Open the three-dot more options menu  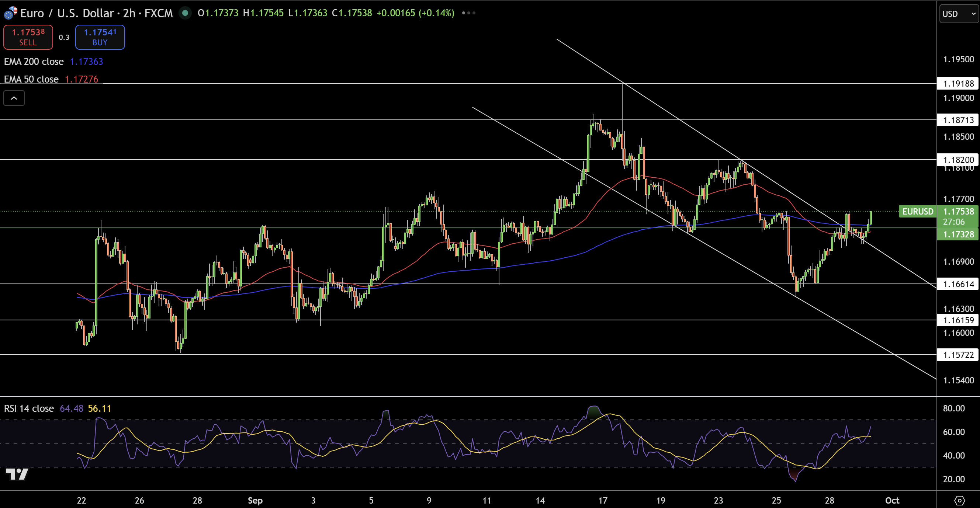click(468, 13)
